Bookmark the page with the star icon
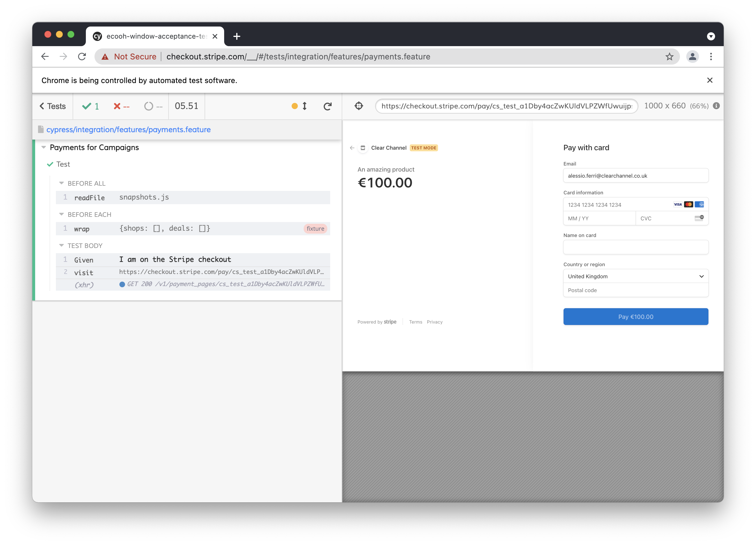Screen dimensions: 756x545 tap(669, 56)
